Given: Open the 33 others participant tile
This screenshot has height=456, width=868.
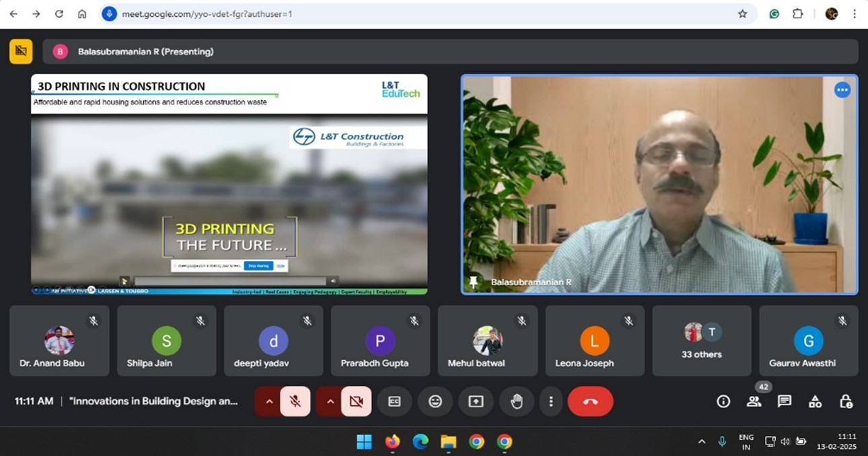Looking at the screenshot, I should [x=701, y=340].
